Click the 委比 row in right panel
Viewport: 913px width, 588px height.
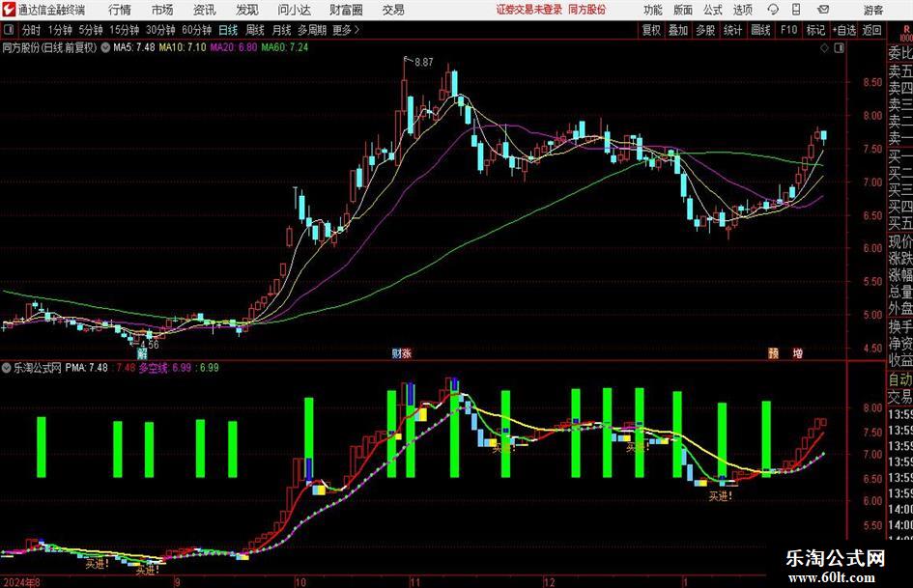900,53
